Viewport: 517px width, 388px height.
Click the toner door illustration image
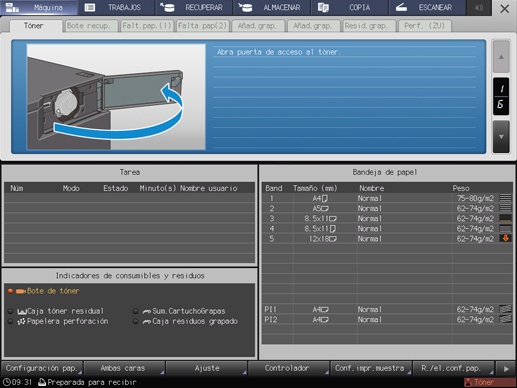tap(116, 97)
